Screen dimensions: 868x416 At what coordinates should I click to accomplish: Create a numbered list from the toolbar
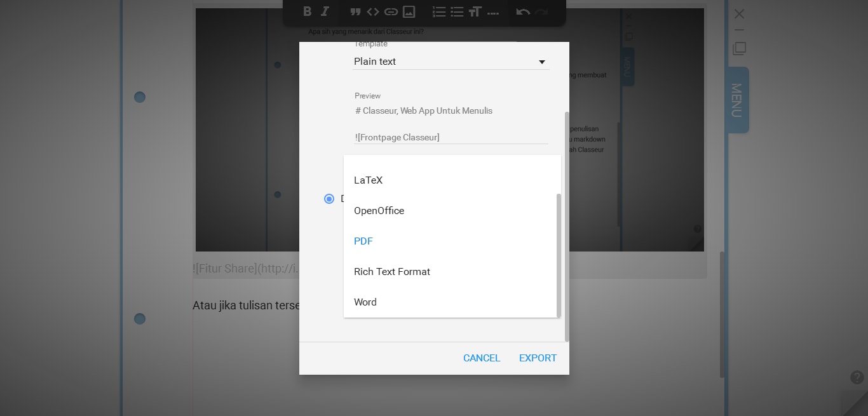[438, 11]
